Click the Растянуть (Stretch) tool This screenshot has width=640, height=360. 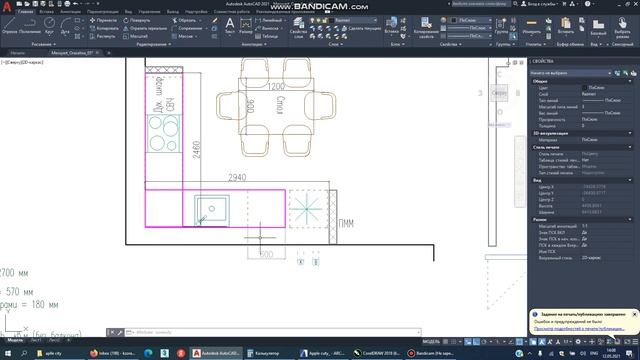click(102, 36)
